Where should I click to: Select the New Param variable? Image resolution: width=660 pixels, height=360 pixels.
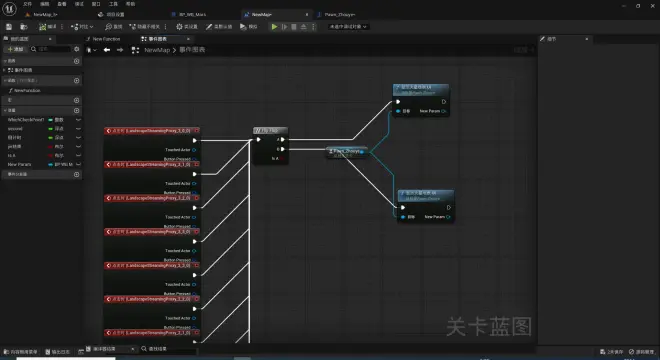[19, 164]
